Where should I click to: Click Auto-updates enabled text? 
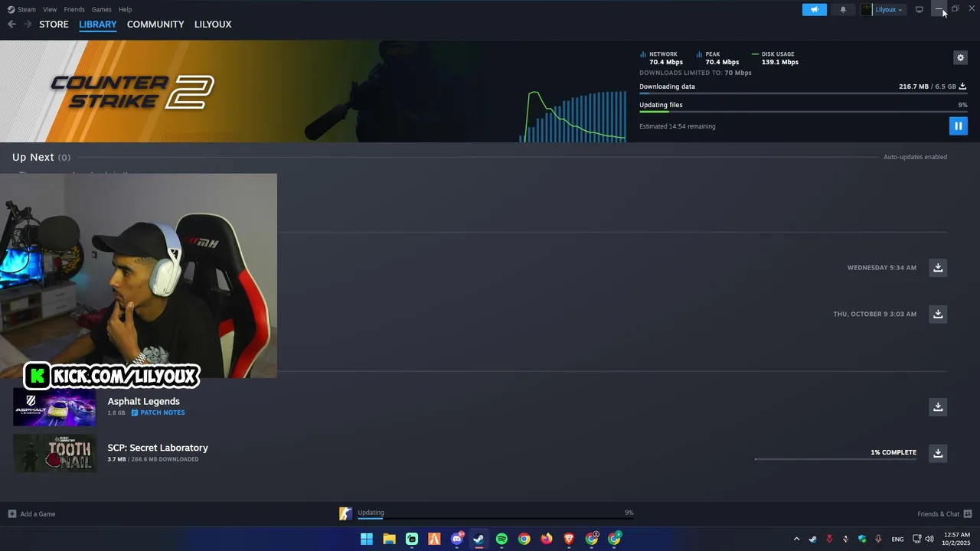pos(915,157)
